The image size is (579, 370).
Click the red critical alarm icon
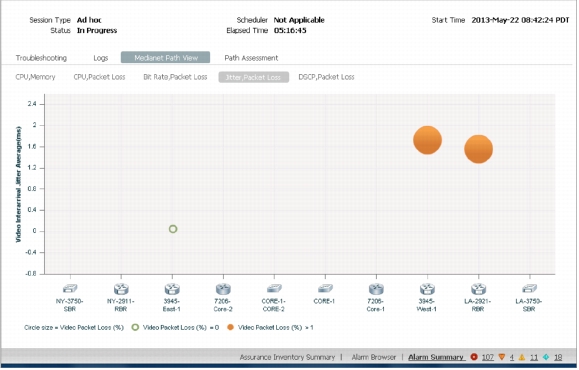point(474,357)
